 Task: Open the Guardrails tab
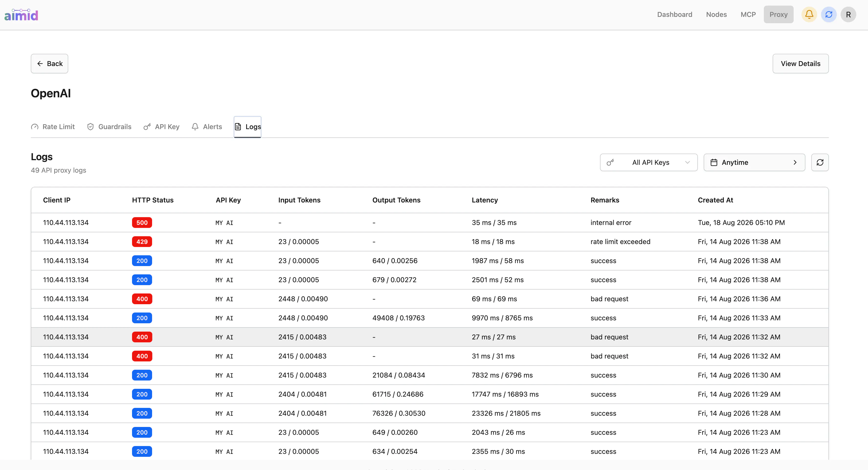pos(109,127)
